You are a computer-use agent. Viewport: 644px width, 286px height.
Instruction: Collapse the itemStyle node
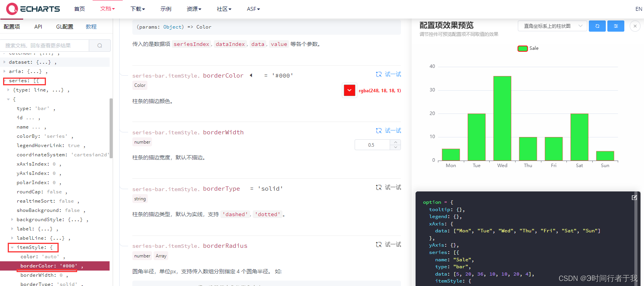[12, 247]
